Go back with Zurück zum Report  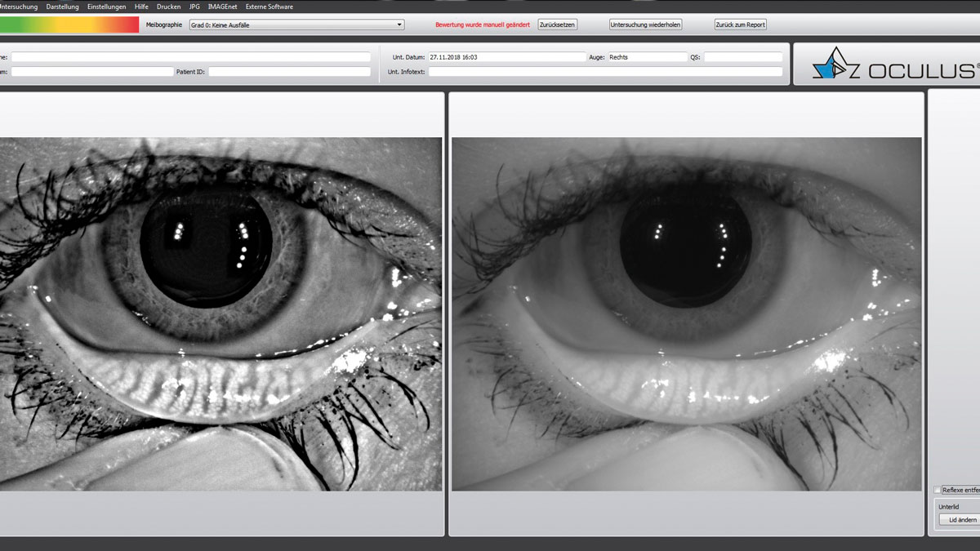[x=740, y=25]
